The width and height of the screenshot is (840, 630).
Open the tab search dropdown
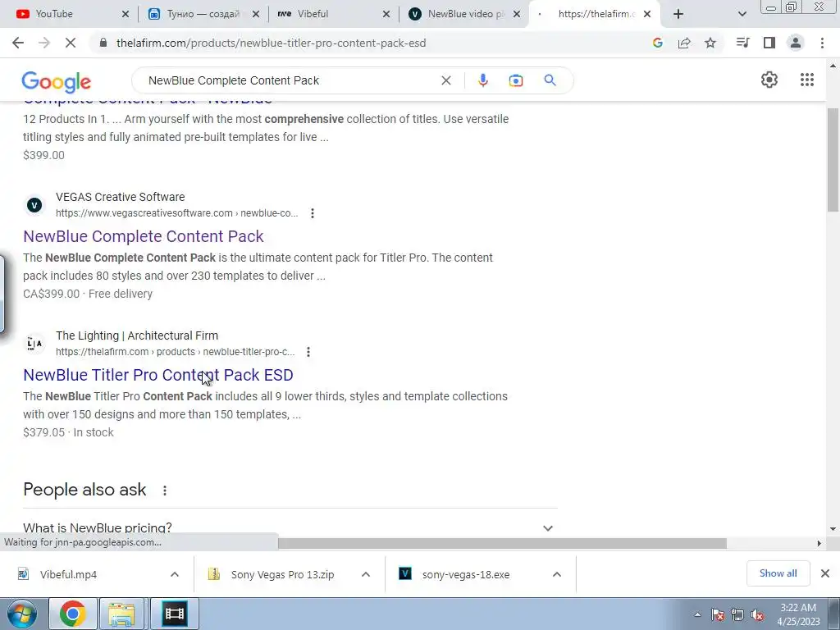tap(742, 14)
